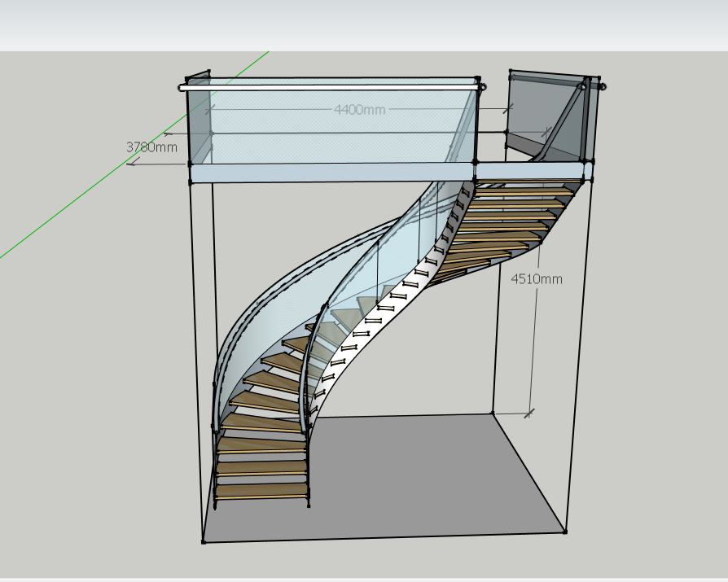
Task: Click the 3780mm dimension label
Action: tap(151, 147)
